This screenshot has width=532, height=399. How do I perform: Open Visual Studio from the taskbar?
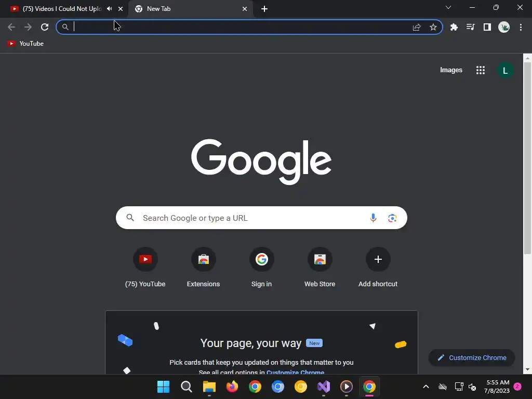pyautogui.click(x=324, y=387)
